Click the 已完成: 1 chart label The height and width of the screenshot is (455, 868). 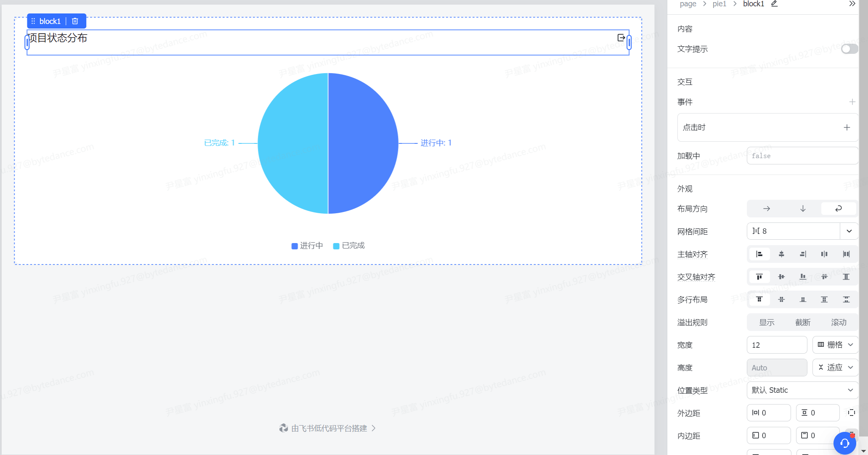pyautogui.click(x=219, y=143)
